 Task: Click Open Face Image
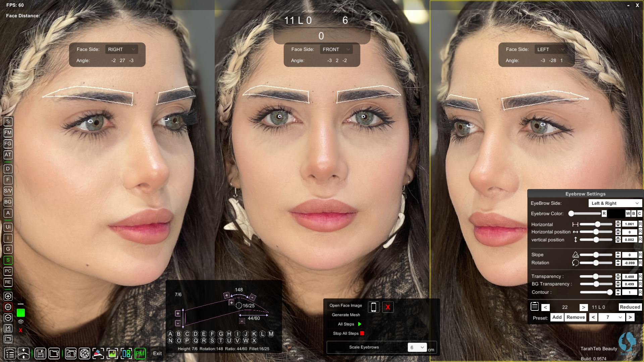pos(345,305)
